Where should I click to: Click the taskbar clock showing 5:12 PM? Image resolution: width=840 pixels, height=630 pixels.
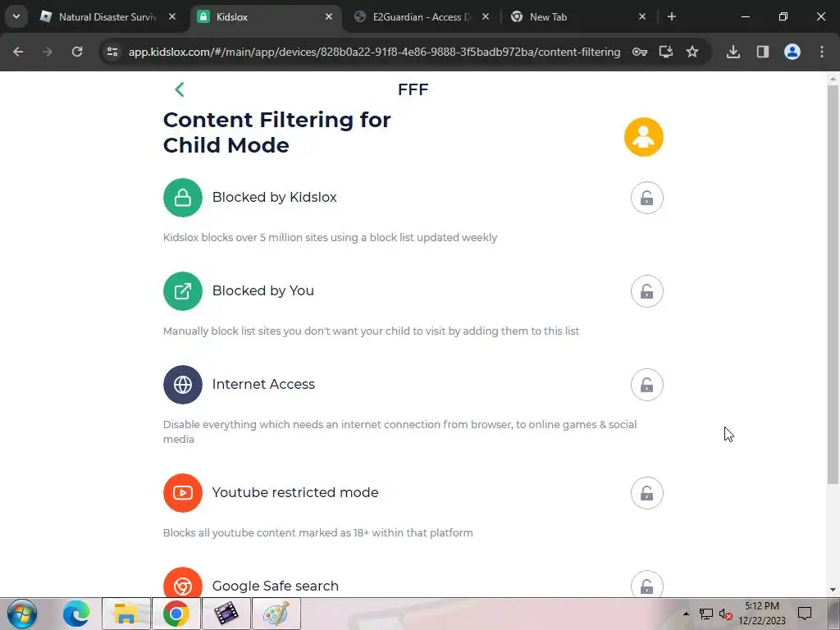point(762,614)
